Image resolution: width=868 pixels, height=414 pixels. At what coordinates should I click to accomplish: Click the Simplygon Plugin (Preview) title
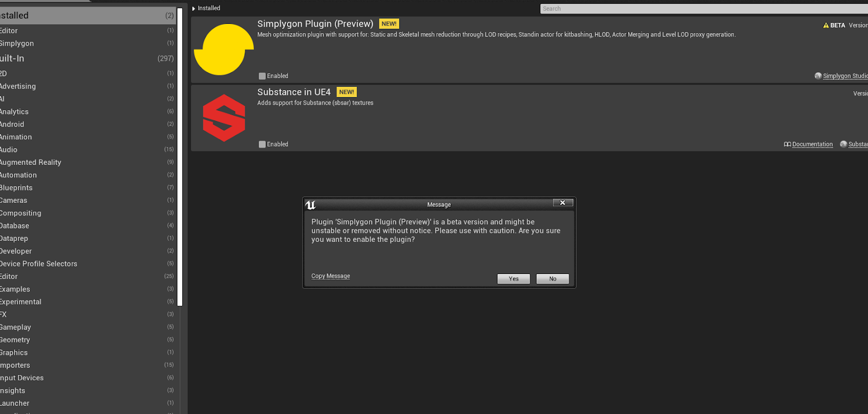315,24
